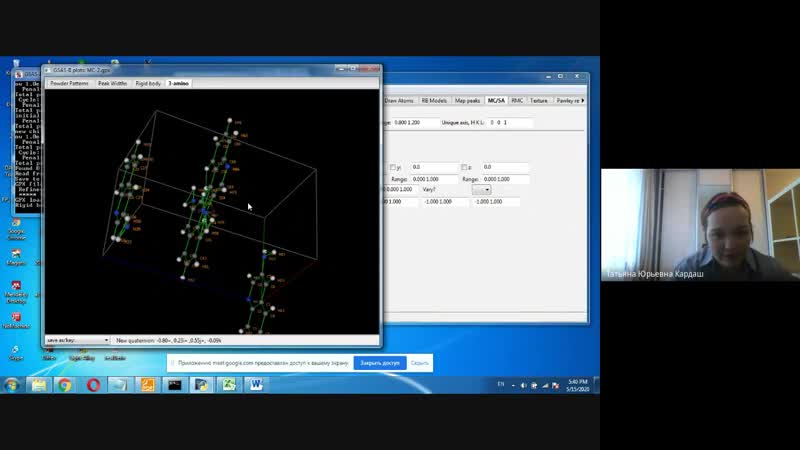Image resolution: width=800 pixels, height=450 pixels.
Task: Open the Map peaks tab
Action: tap(467, 101)
